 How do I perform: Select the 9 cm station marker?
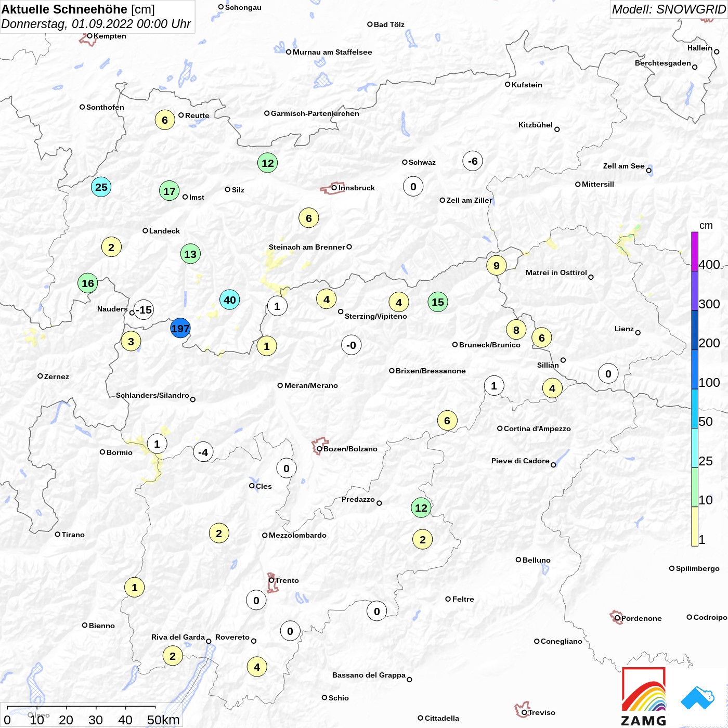[x=497, y=265]
